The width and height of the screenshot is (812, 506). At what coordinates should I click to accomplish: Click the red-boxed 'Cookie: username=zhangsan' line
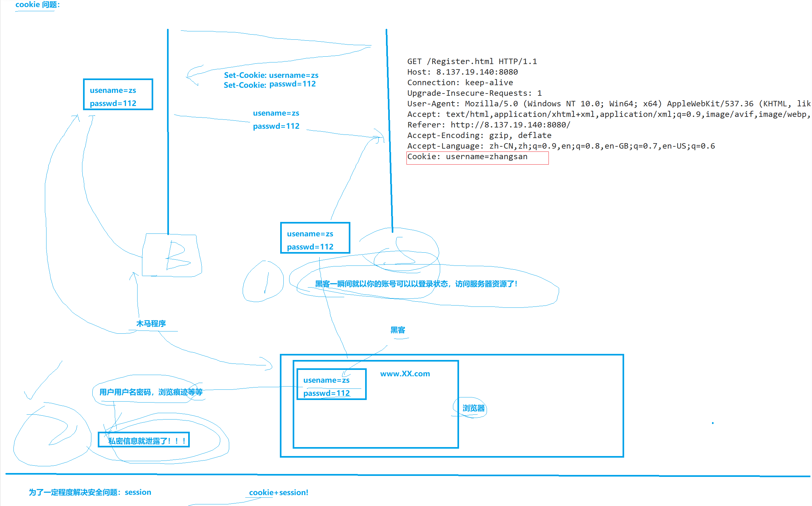[x=467, y=157]
